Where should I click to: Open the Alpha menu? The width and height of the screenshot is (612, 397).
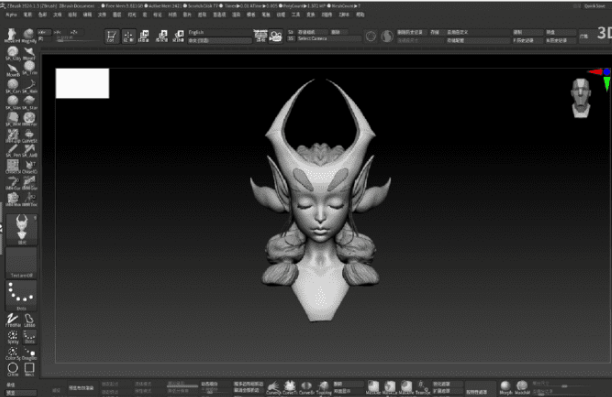coord(11,14)
